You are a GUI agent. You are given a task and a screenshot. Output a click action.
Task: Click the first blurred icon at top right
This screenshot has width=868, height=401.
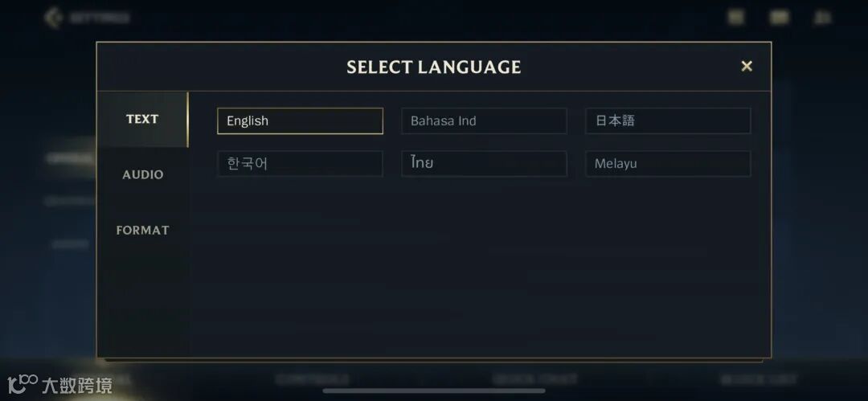[736, 17]
